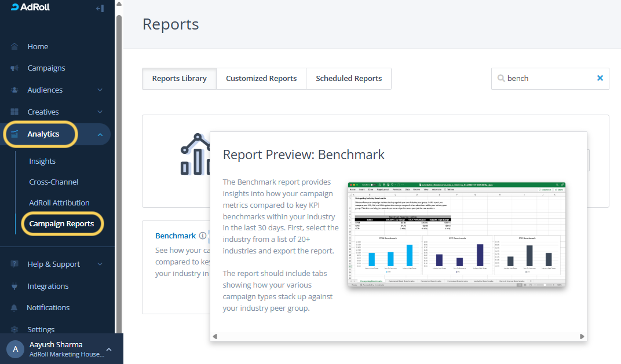Collapse the sidebar with the arrow icon

coord(100,8)
